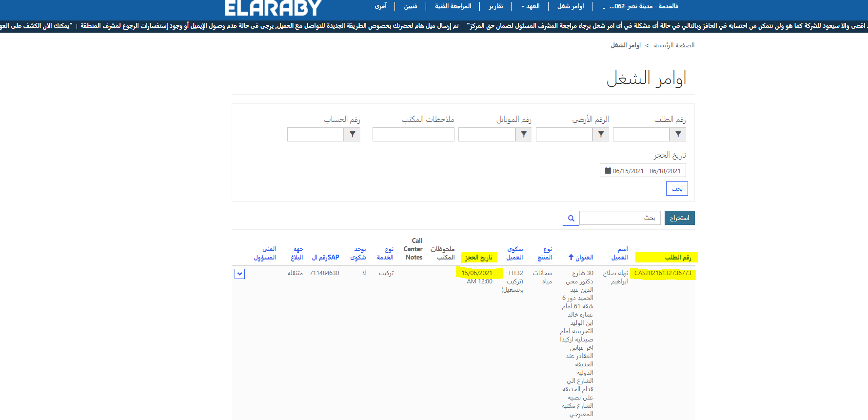
Task: Open فنيين menu item
Action: point(411,6)
